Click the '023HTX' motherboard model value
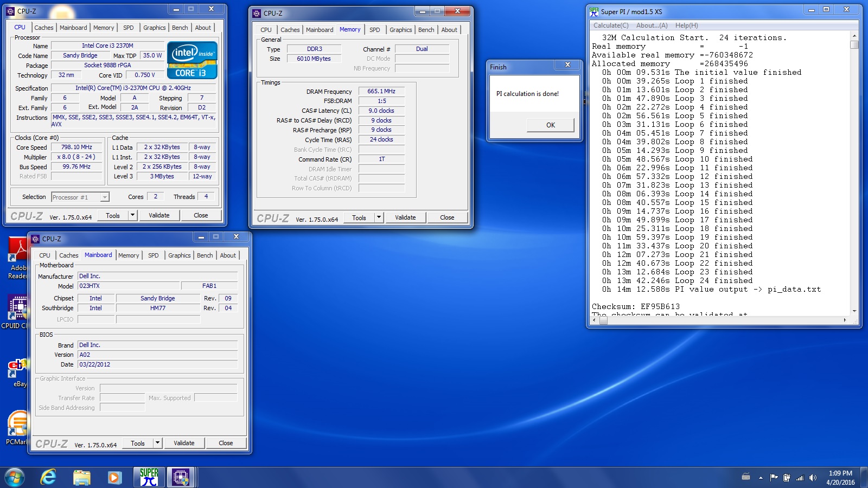 129,286
